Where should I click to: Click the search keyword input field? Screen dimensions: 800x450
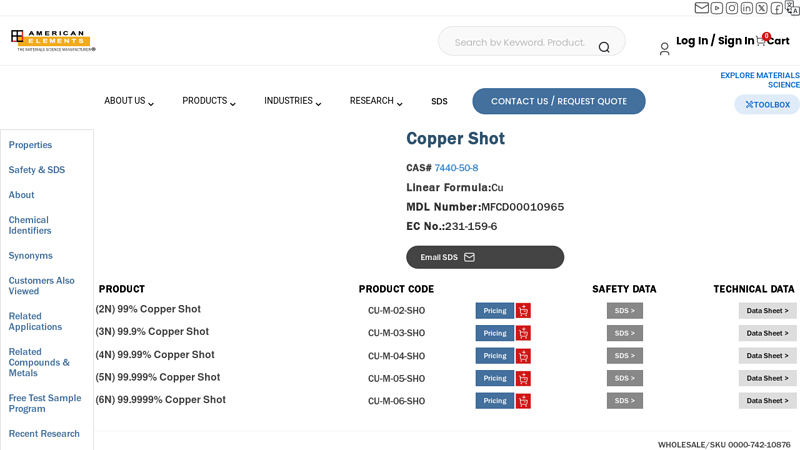tap(520, 42)
